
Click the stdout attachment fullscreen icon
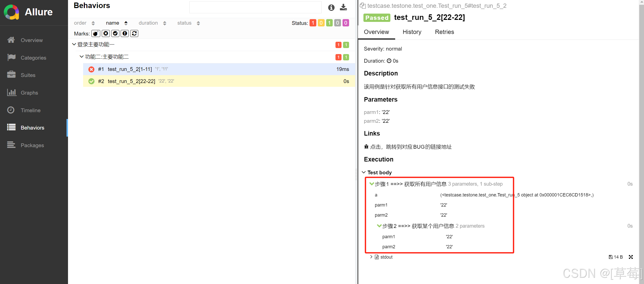pyautogui.click(x=631, y=257)
